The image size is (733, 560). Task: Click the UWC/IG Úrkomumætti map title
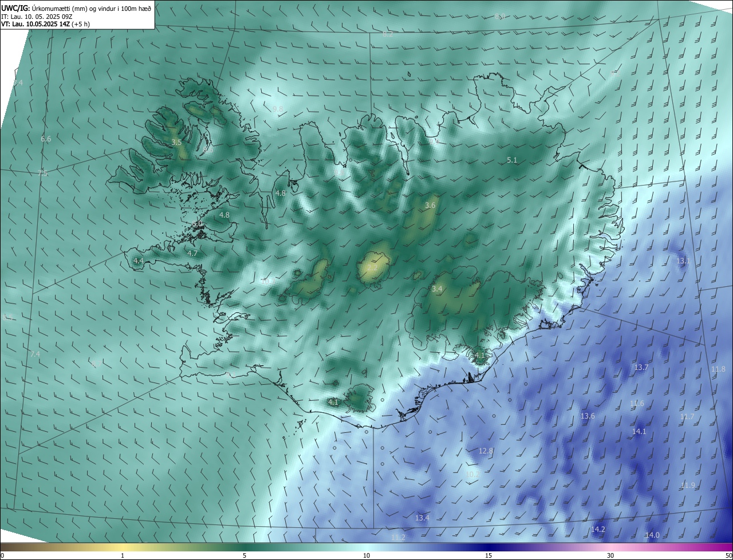point(76,8)
